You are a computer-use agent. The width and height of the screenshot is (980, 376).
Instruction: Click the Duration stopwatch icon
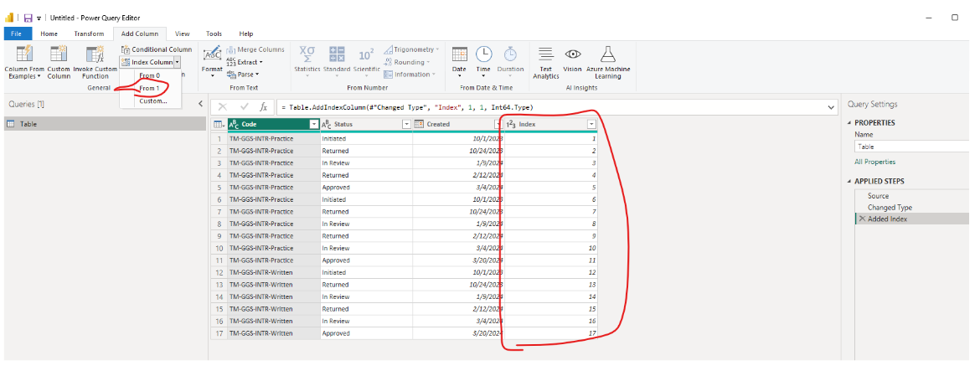tap(511, 54)
